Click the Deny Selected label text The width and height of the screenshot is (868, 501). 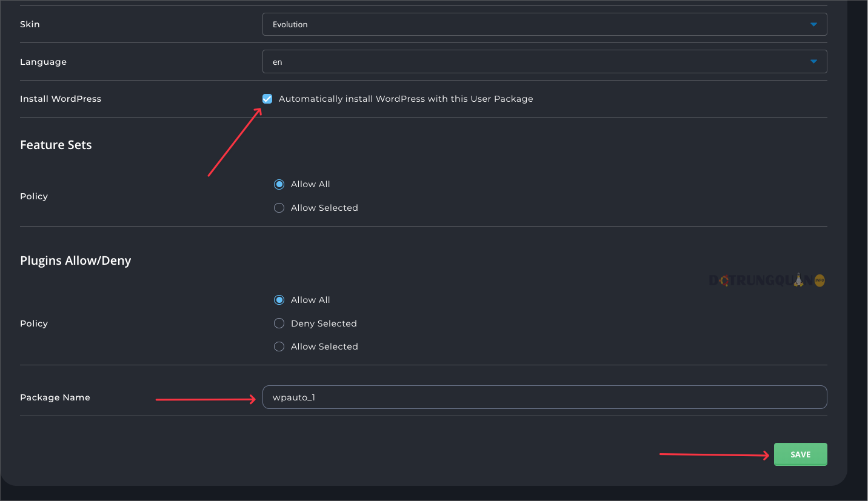click(x=324, y=323)
